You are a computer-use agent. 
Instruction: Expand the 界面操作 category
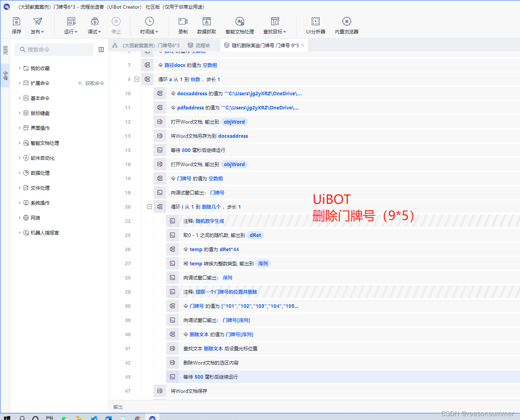pos(20,128)
